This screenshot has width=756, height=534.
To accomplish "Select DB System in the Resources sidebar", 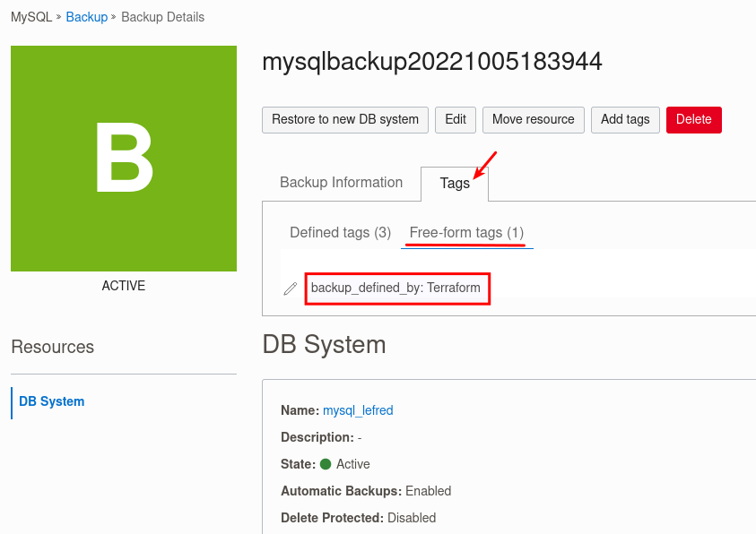I will coord(51,401).
